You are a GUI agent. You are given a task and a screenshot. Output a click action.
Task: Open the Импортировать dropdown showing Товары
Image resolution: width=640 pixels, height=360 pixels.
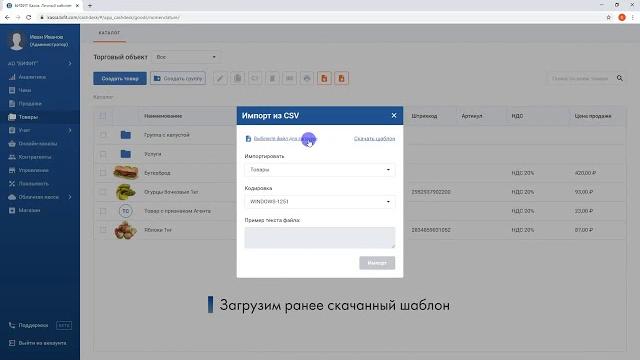320,170
